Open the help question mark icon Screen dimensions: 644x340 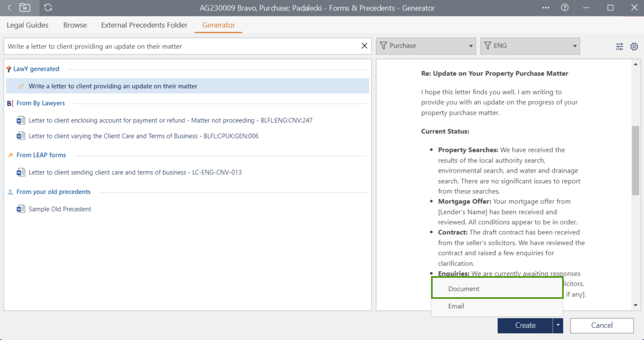[565, 8]
